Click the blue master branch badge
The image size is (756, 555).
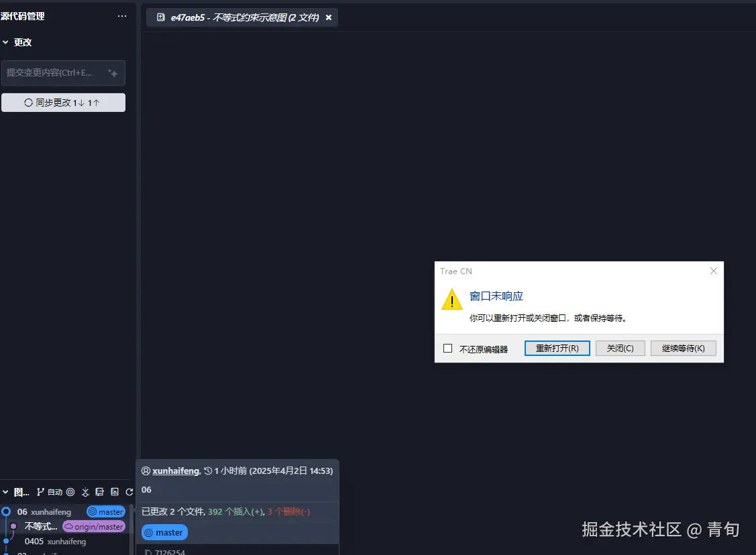coord(164,532)
